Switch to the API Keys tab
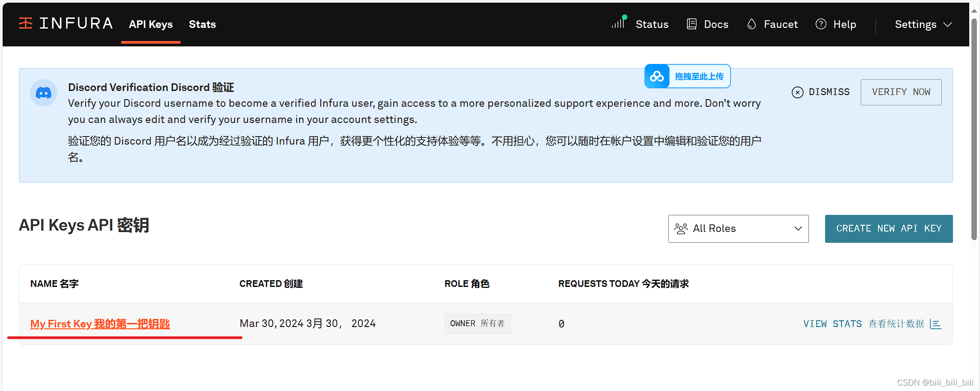This screenshot has height=391, width=980. coord(151,24)
